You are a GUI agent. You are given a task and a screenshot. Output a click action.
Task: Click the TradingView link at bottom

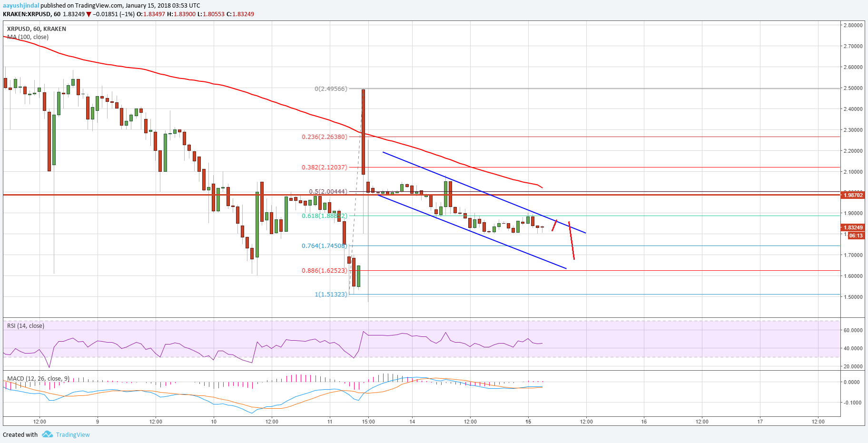coord(72,434)
